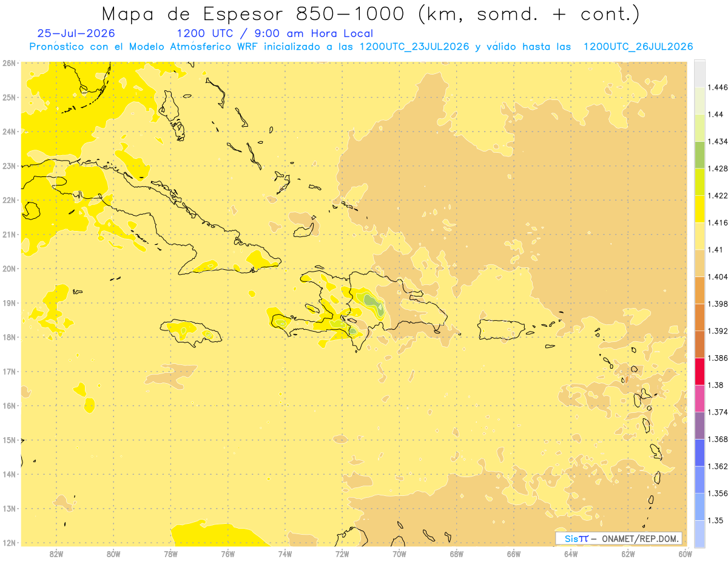Image resolution: width=728 pixels, height=562 pixels.
Task: Pick the red legend swatch above 1.38
Action: coord(699,371)
